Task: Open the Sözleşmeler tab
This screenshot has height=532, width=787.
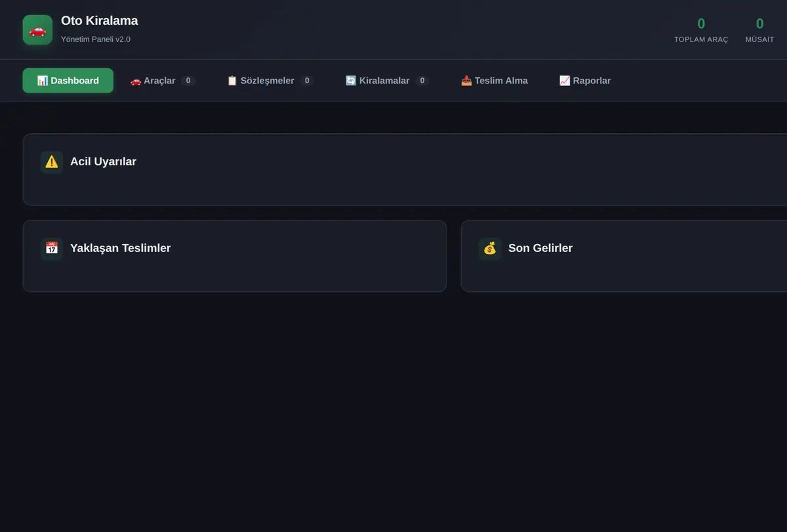Action: click(270, 81)
